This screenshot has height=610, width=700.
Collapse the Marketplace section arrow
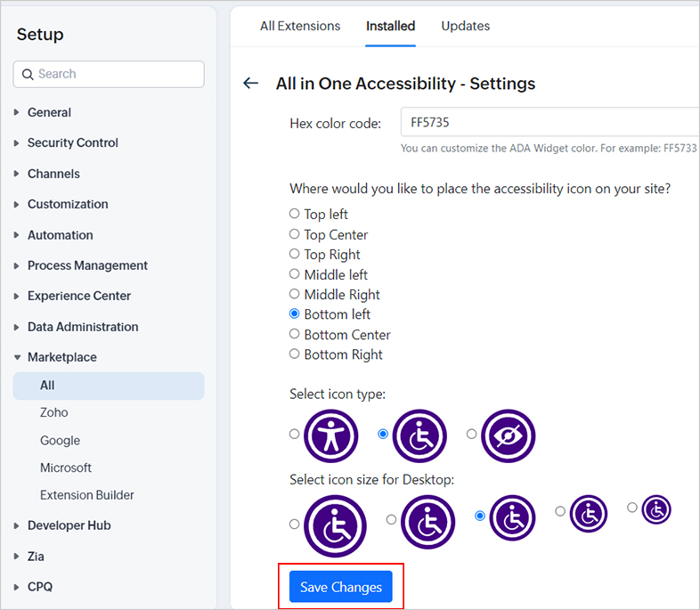tap(18, 357)
